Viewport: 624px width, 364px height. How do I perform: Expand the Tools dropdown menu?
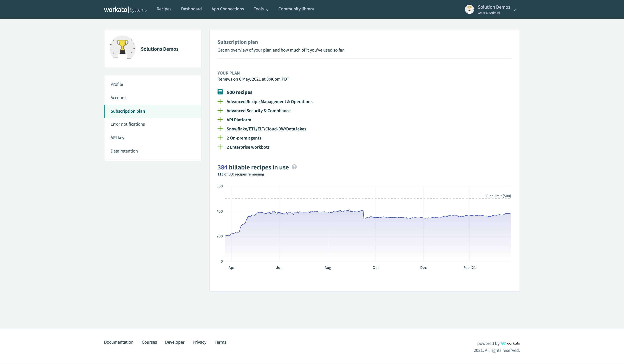(x=261, y=9)
